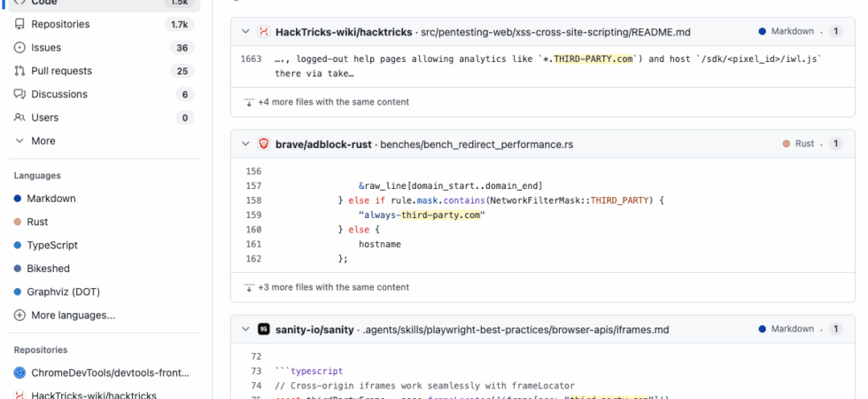Open the browser-apis/iframes.md file path
Image resolution: width=868 pixels, height=399 pixels.
pyautogui.click(x=515, y=330)
